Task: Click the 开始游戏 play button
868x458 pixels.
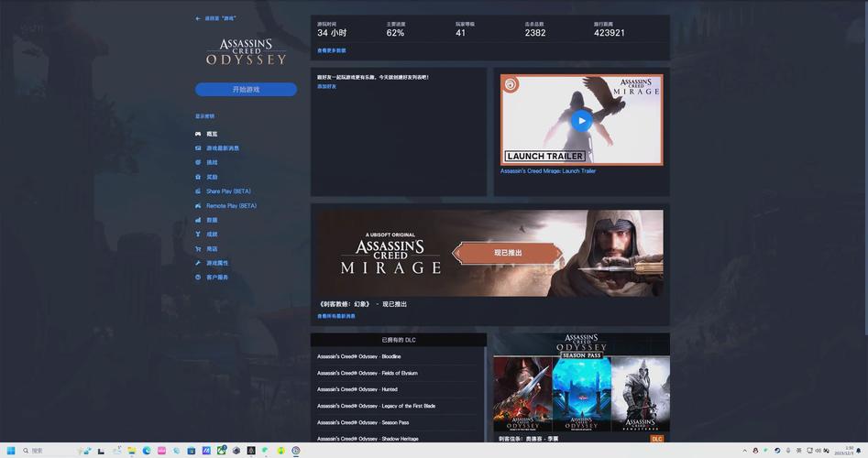Action: click(x=246, y=89)
